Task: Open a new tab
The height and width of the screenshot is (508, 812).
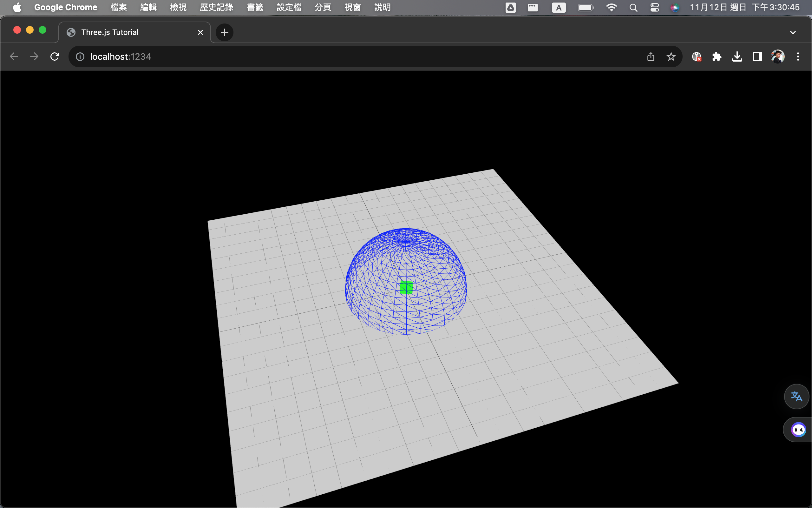Action: (225, 32)
